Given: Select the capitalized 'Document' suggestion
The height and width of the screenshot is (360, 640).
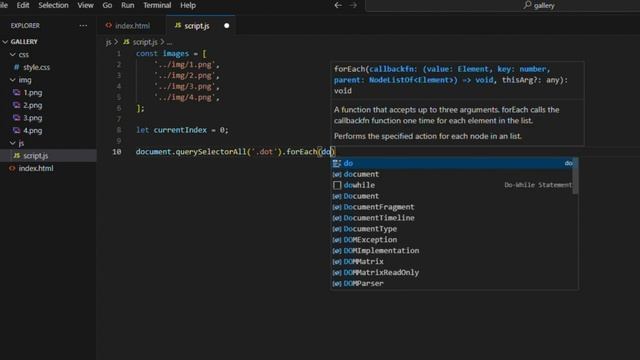Looking at the screenshot, I should (452, 196).
